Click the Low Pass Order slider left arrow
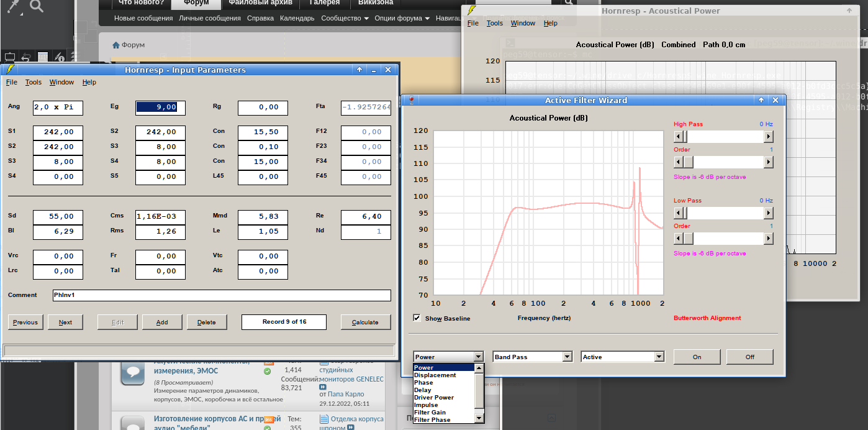The image size is (868, 430). pos(678,238)
